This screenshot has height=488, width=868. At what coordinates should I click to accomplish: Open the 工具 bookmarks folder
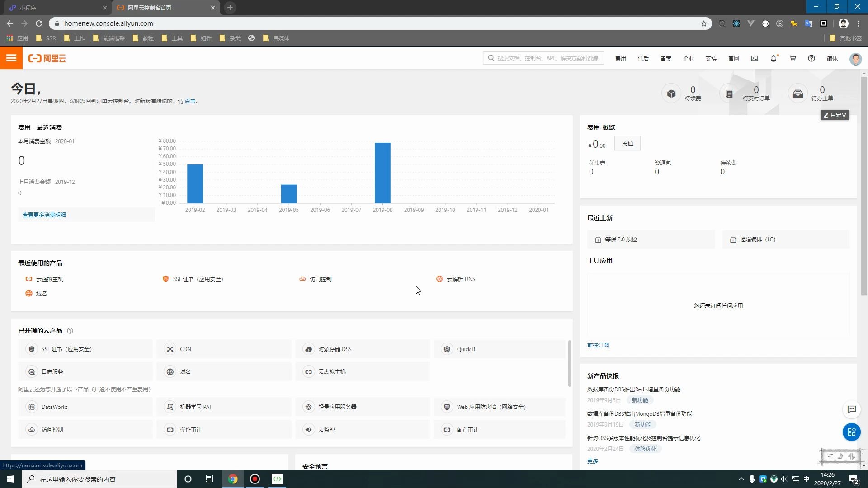172,38
